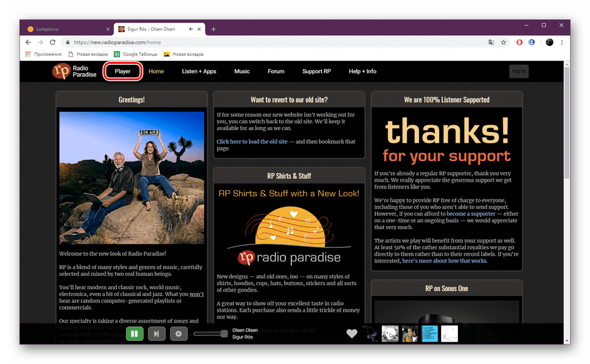
Task: Click the Radio Paradise logo
Action: 74,71
